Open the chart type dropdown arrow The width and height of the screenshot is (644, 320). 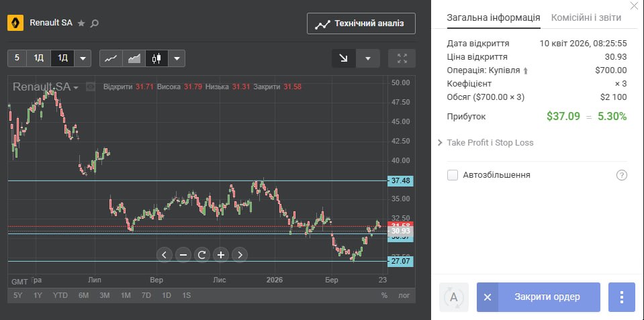click(176, 58)
